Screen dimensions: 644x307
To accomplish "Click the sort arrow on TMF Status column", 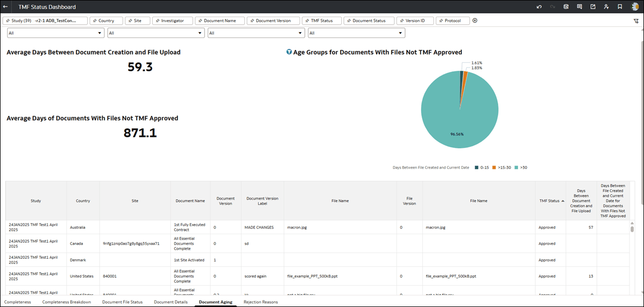I will (x=563, y=201).
